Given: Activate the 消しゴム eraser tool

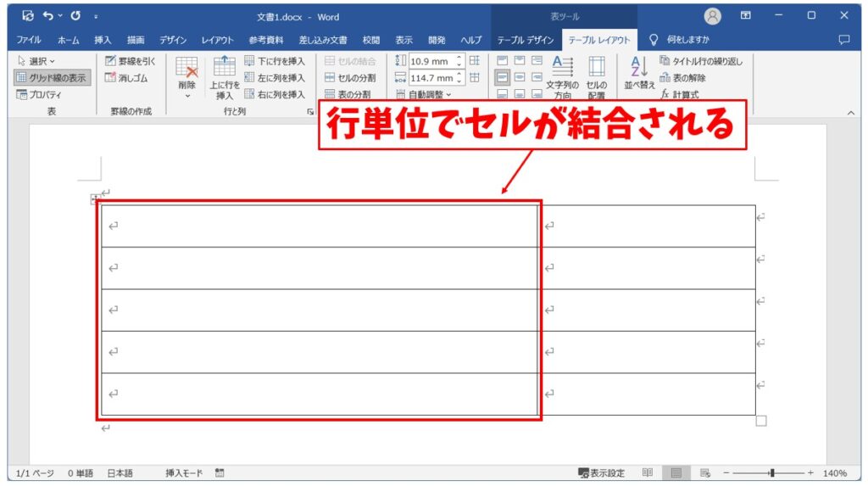Looking at the screenshot, I should [127, 78].
